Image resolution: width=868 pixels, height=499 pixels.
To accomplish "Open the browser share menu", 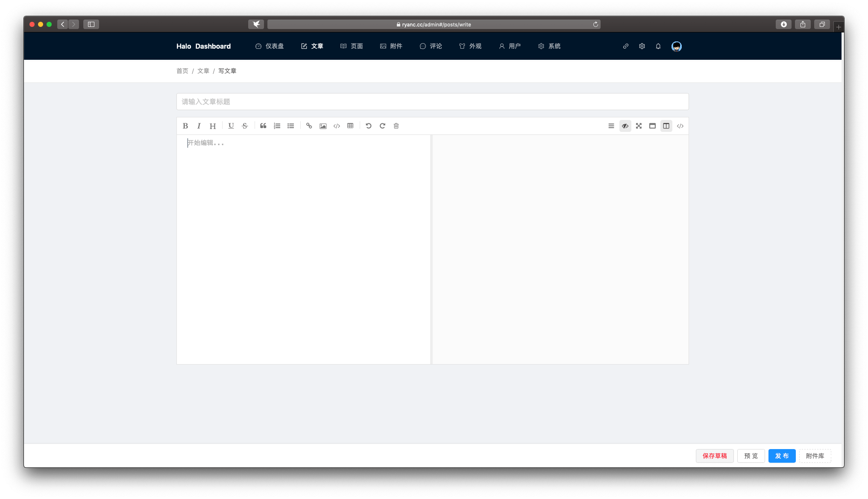I will pyautogui.click(x=803, y=24).
